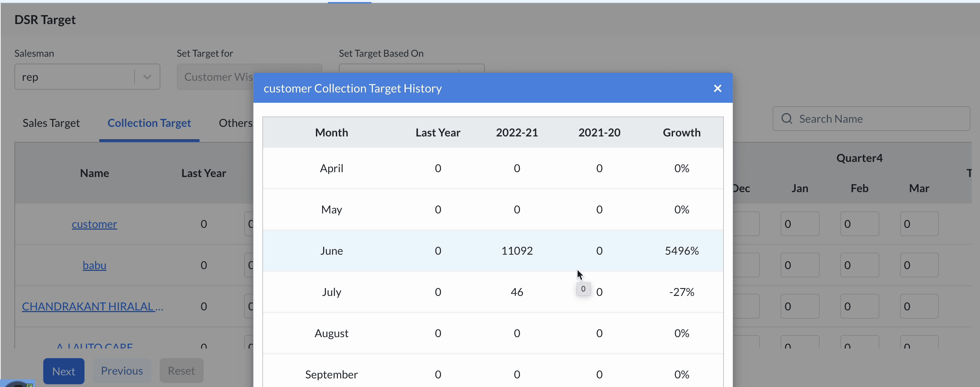
Task: Click the July 2022-21 value 46
Action: (517, 292)
